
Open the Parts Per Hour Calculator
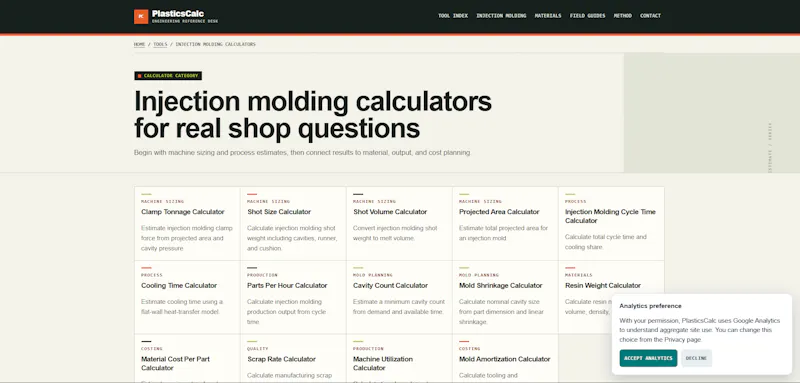point(287,286)
